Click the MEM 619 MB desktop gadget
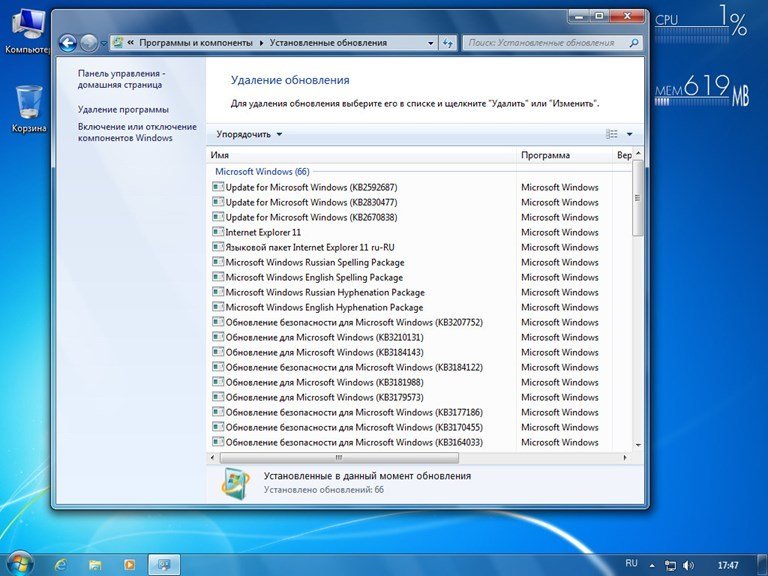This screenshot has height=576, width=768. point(701,91)
